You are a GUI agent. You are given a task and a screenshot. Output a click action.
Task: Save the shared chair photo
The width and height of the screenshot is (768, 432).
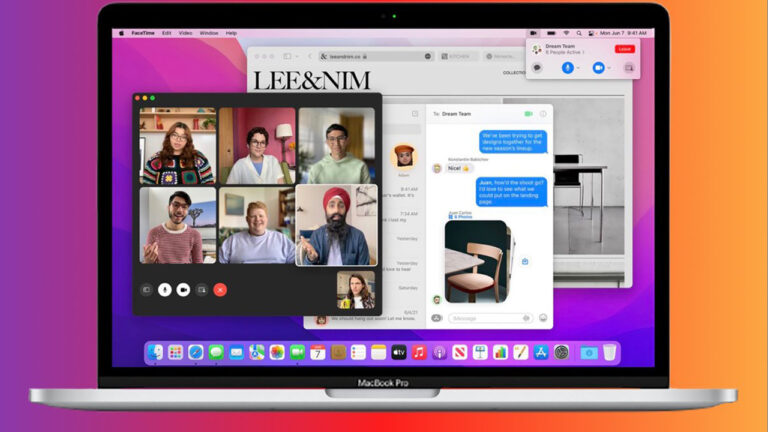pos(525,262)
